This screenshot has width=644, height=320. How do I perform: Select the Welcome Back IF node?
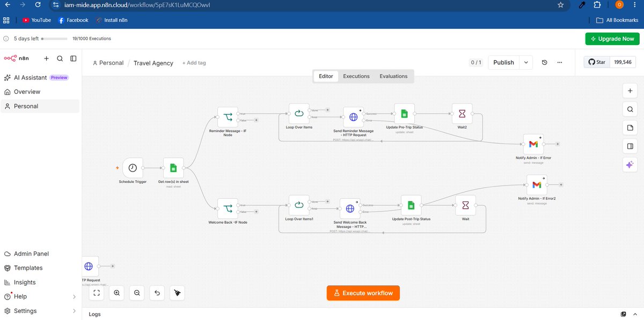(x=228, y=209)
